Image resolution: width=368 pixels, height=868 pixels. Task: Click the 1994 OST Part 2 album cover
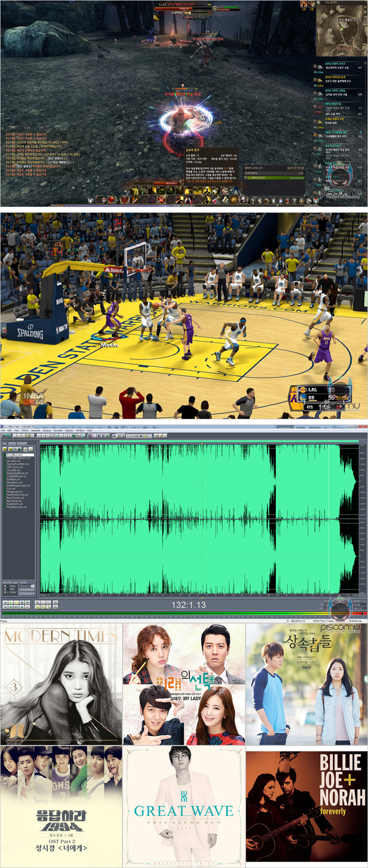pyautogui.click(x=61, y=807)
